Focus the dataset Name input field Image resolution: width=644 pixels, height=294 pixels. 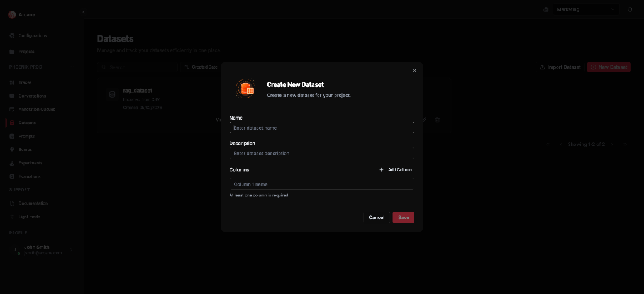coord(321,127)
